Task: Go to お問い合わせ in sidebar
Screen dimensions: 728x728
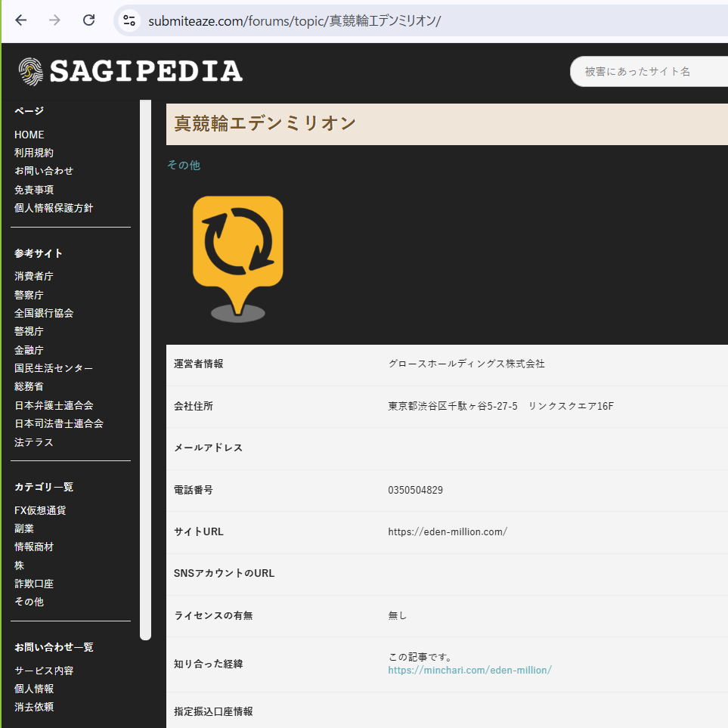Action: [x=44, y=171]
